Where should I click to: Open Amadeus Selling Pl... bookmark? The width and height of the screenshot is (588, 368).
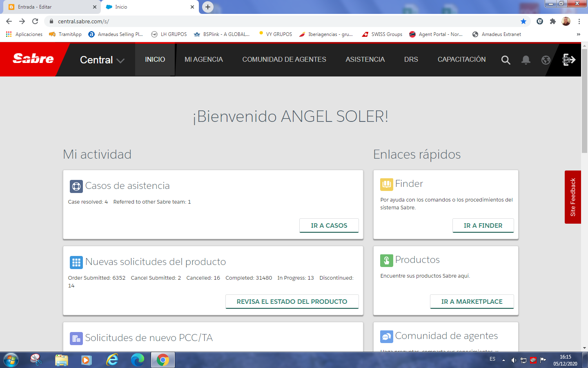pyautogui.click(x=116, y=34)
